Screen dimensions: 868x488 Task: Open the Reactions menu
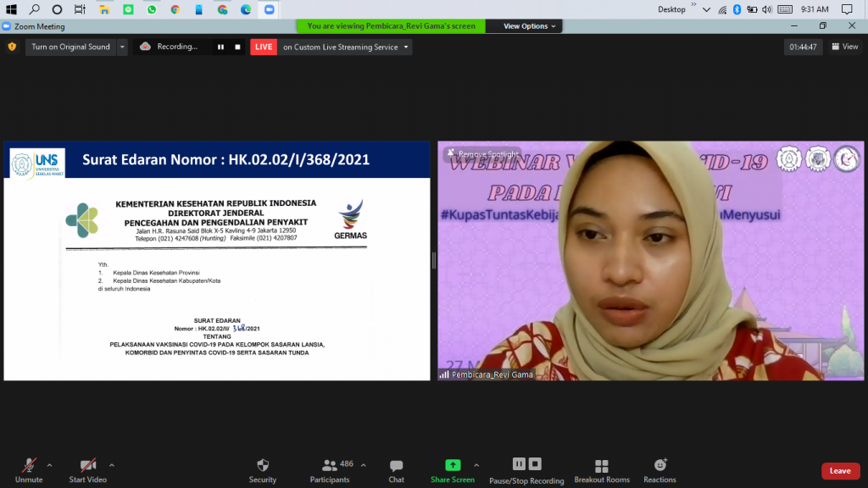659,471
